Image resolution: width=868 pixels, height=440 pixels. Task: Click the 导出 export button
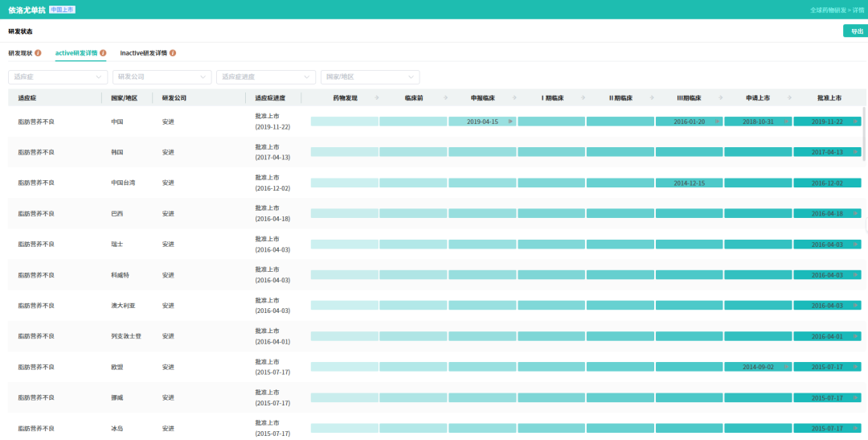point(856,31)
